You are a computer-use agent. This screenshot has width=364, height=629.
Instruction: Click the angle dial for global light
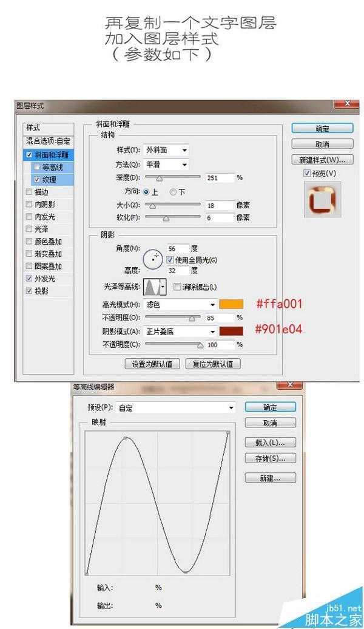coord(153,259)
